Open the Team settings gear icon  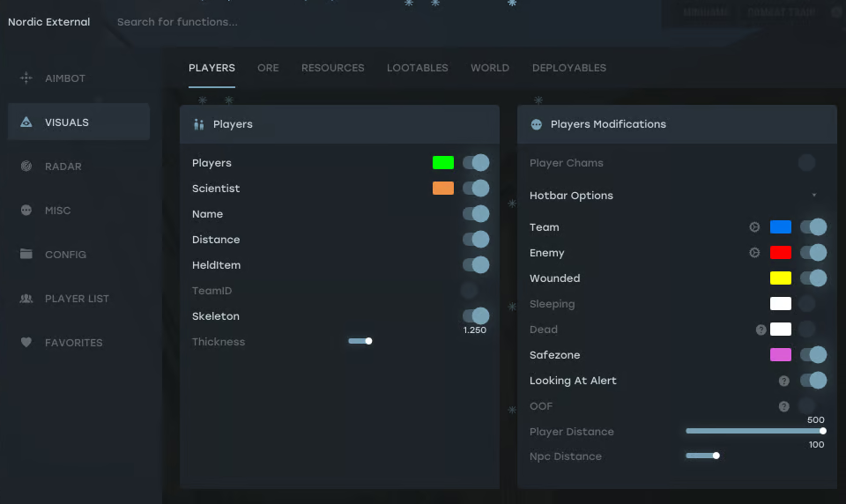tap(754, 227)
